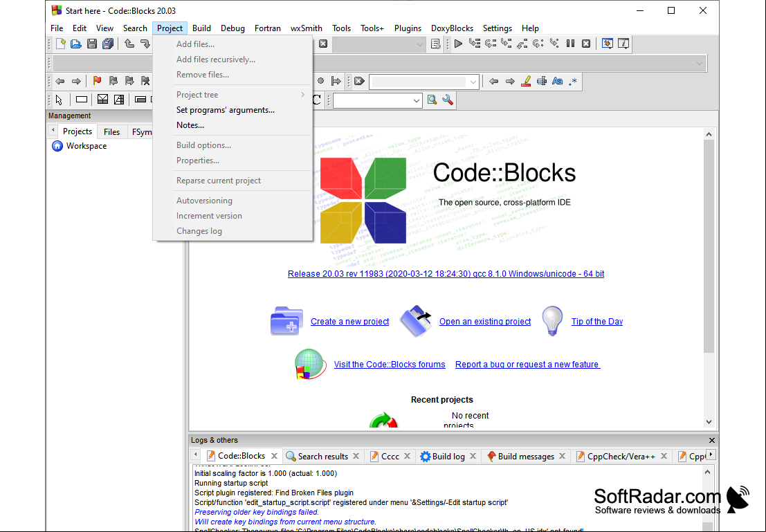
Task: Toggle Match case (Aa) in incremental search
Action: coord(558,82)
